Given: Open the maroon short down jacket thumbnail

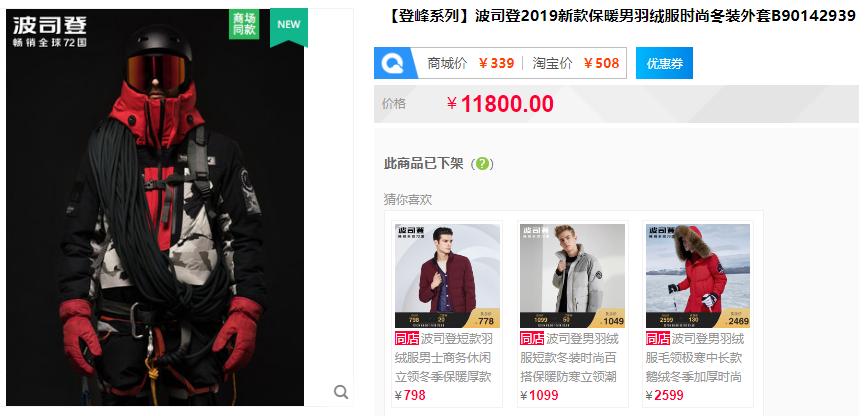Looking at the screenshot, I should pyautogui.click(x=447, y=276).
